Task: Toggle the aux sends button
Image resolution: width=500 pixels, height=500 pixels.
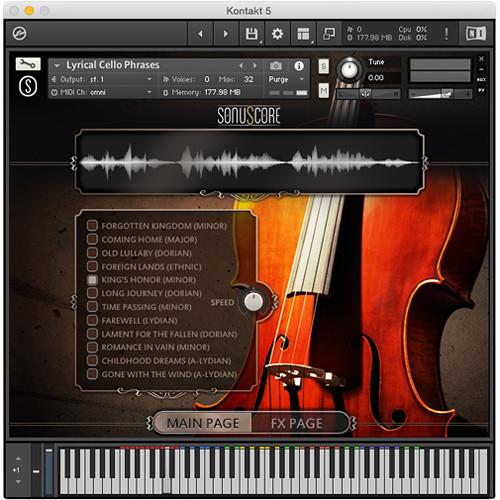Action: [481, 80]
